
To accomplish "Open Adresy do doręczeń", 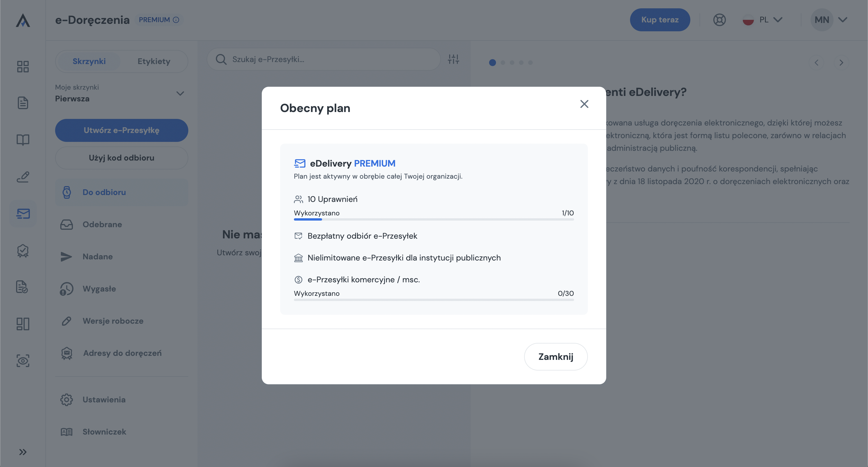I will [122, 353].
